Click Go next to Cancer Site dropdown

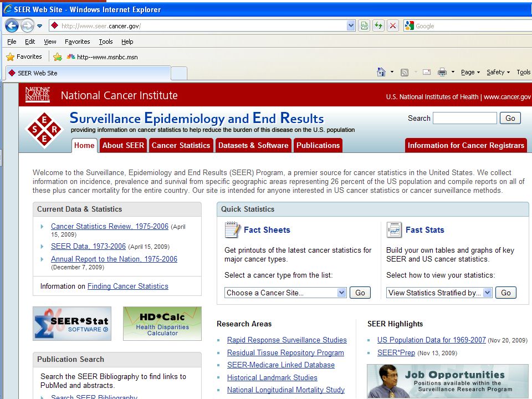[360, 293]
